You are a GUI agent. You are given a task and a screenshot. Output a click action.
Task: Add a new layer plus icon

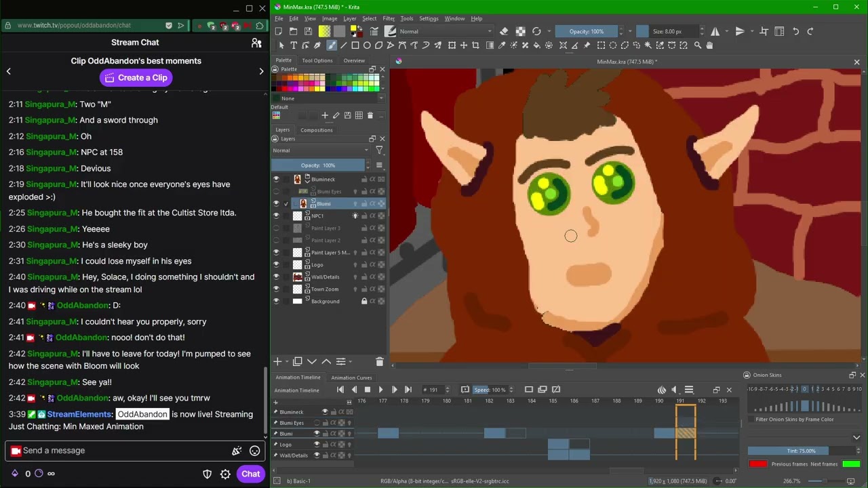277,362
